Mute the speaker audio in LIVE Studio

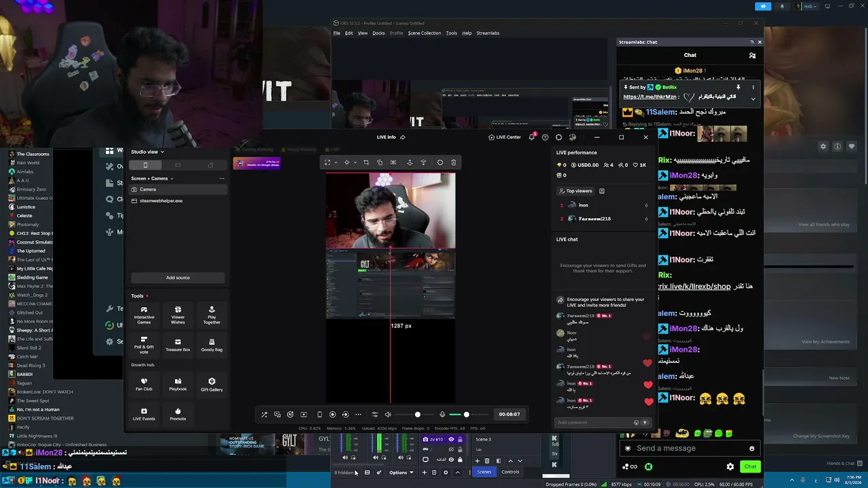tap(388, 415)
